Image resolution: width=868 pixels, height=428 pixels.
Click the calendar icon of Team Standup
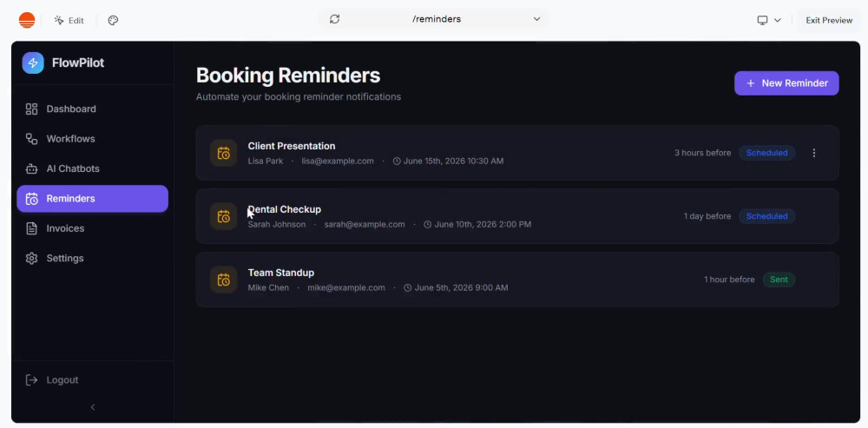pyautogui.click(x=224, y=280)
